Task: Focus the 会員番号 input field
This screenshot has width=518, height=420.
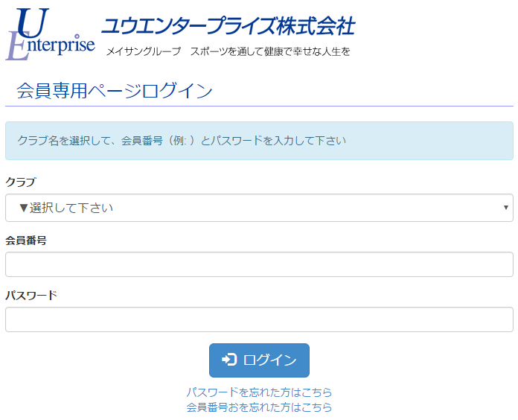Action: pyautogui.click(x=259, y=264)
